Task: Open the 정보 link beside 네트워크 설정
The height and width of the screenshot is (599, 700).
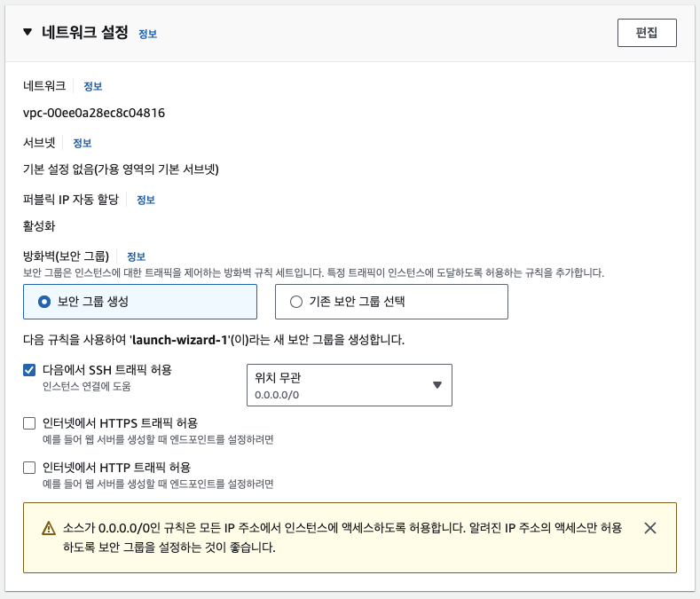Action: [148, 34]
